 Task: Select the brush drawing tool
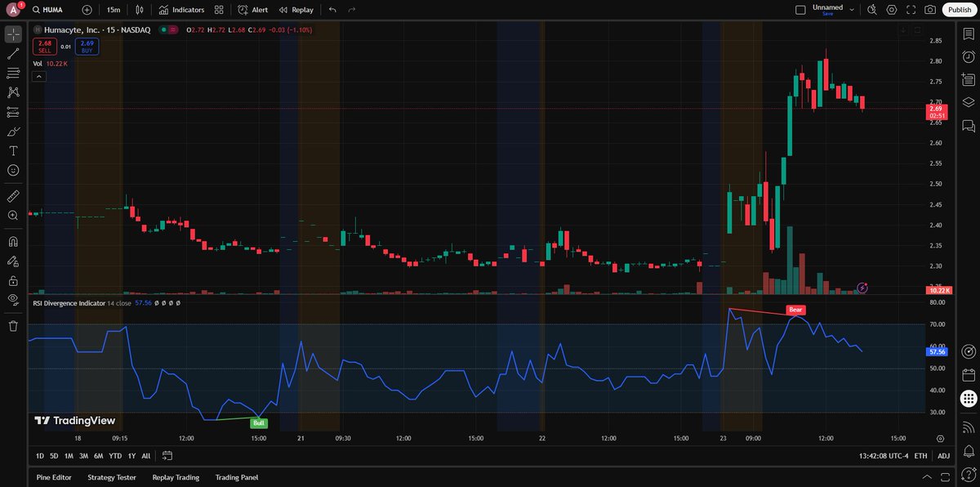(x=13, y=132)
